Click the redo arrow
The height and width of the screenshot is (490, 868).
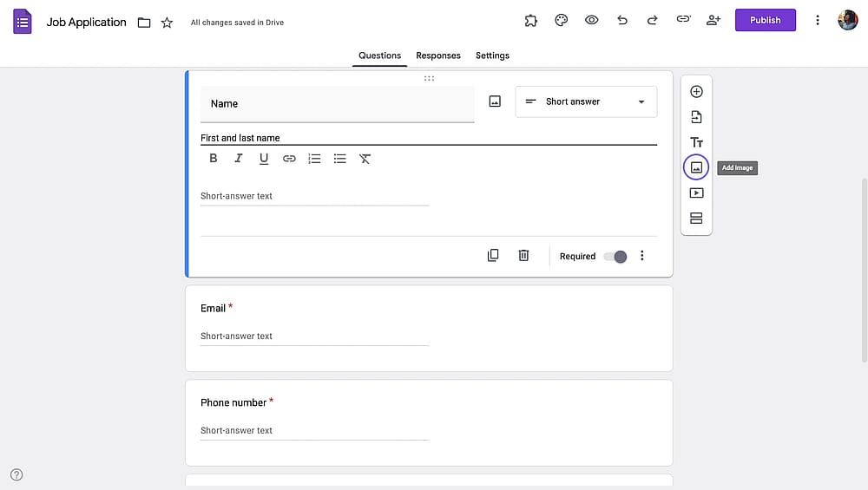[652, 21]
